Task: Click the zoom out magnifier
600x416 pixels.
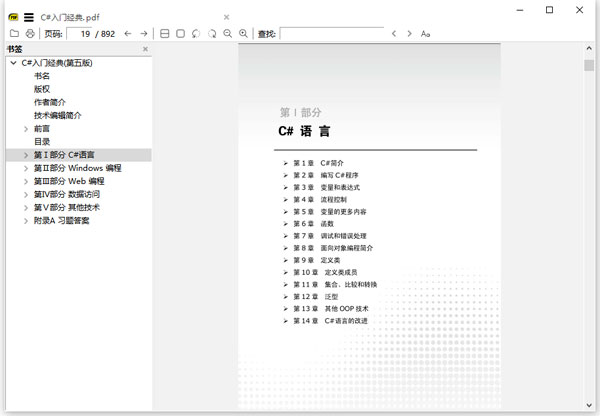Action: [228, 34]
